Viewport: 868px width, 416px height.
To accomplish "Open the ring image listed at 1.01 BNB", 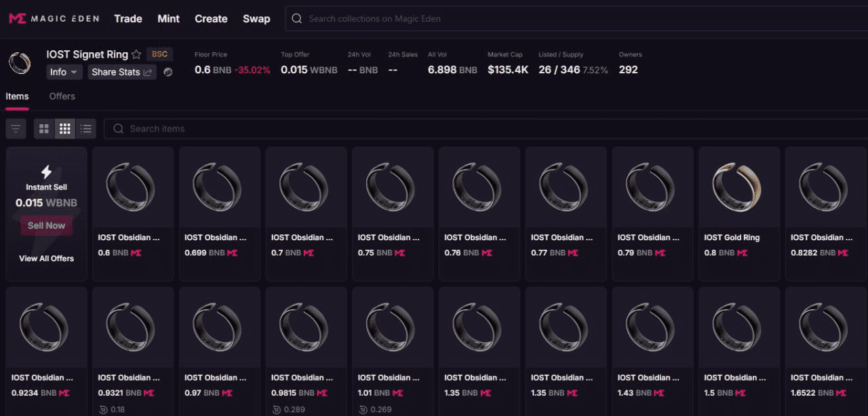I will pyautogui.click(x=393, y=327).
